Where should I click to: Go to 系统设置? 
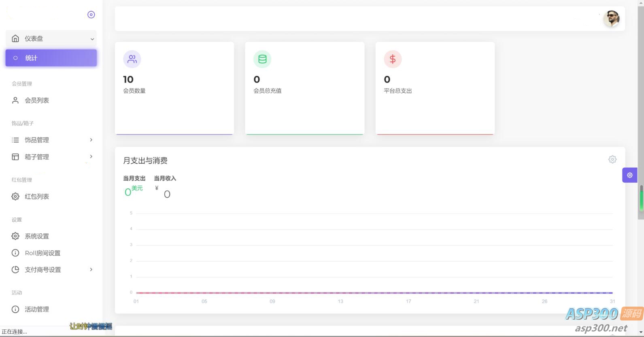pos(37,236)
